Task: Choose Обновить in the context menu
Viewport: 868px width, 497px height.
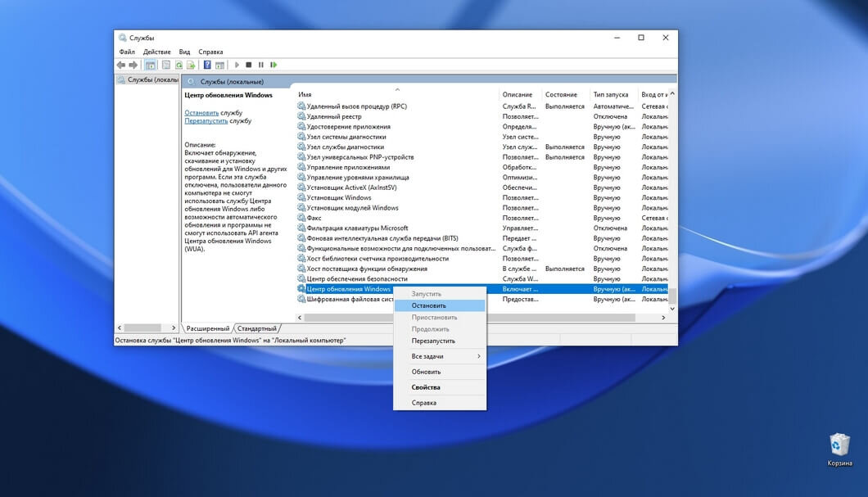Action: coord(440,372)
